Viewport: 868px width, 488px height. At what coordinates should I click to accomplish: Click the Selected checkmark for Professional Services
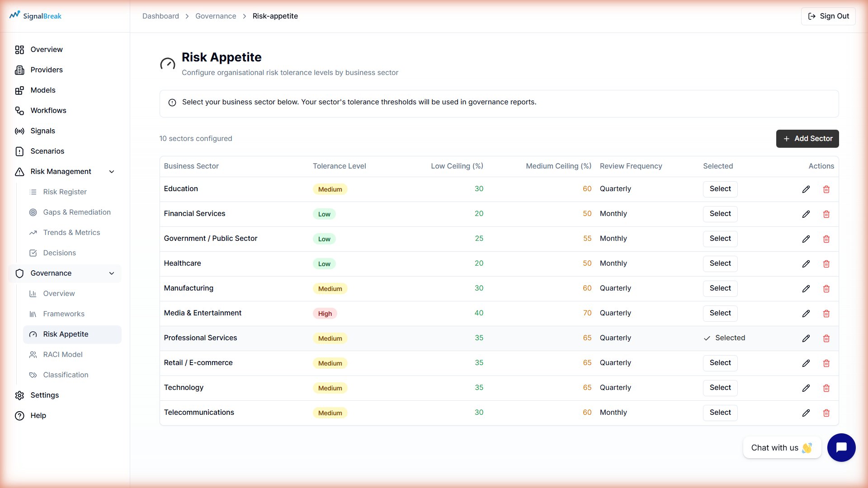coord(707,338)
